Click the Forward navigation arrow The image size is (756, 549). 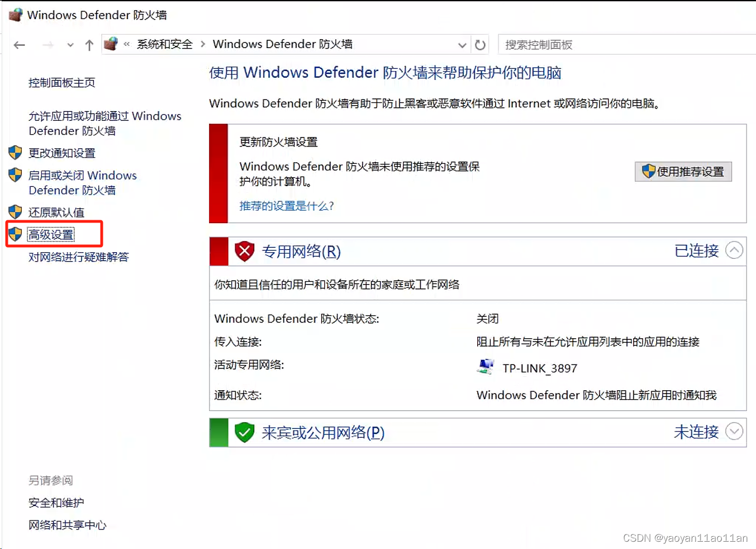coord(48,45)
